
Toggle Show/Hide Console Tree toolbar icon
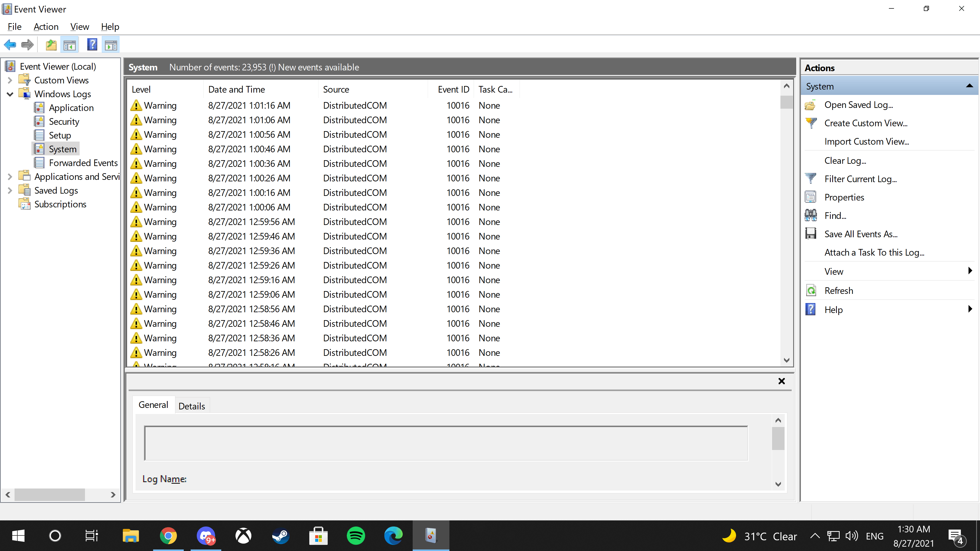coord(70,45)
